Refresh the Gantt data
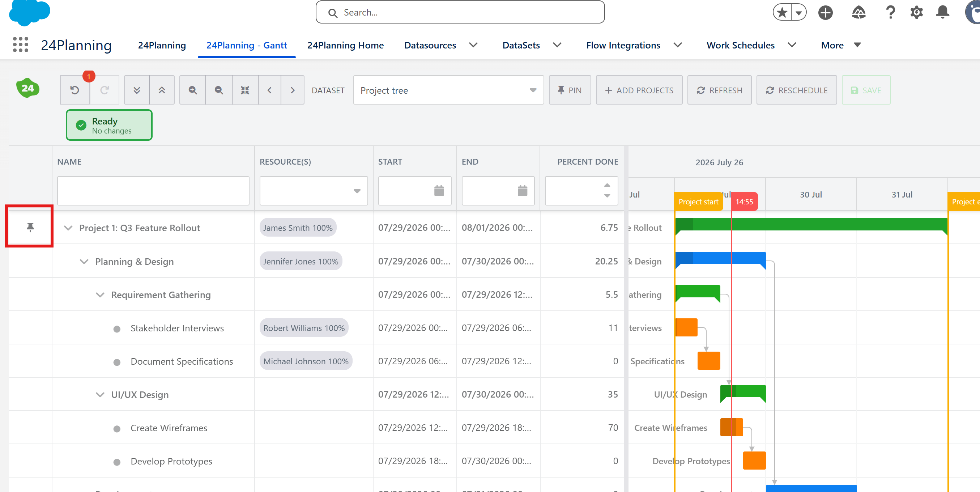 click(x=719, y=90)
